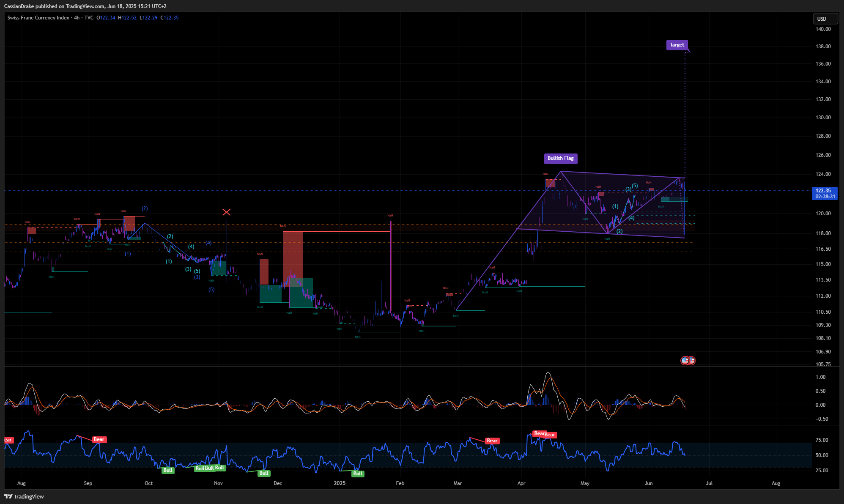This screenshot has height=504, width=844.
Task: Click the high value H122.52
Action: [x=127, y=18]
